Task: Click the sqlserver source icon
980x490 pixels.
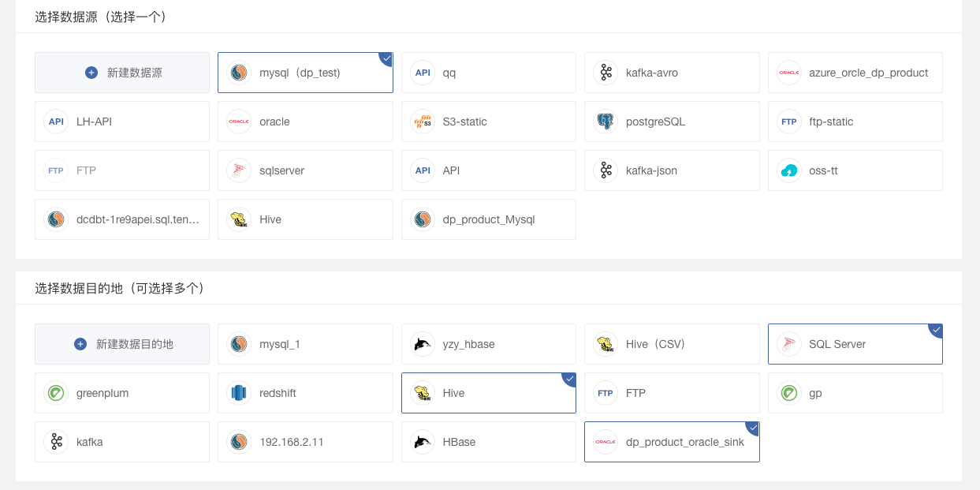Action: tap(240, 170)
